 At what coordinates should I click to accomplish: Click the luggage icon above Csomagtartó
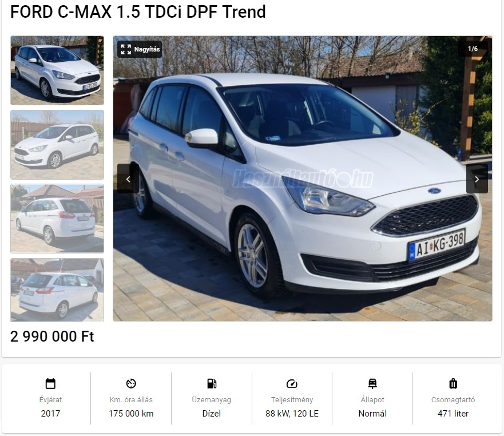453,383
